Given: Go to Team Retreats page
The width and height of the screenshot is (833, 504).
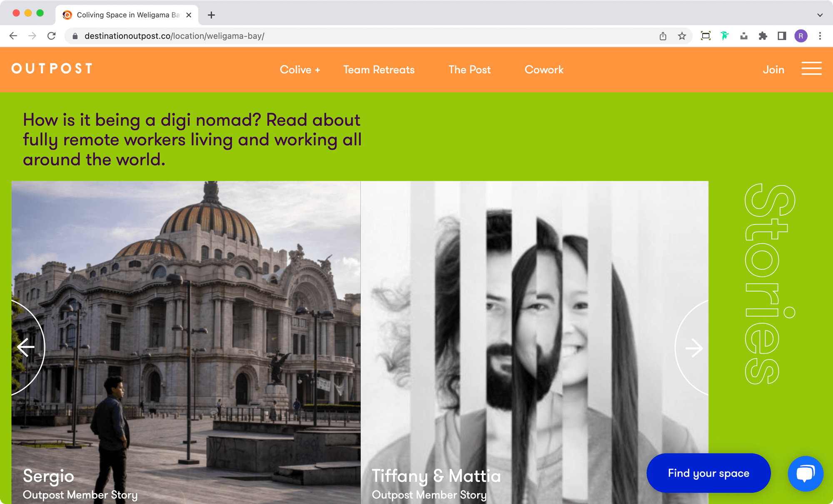Looking at the screenshot, I should coord(379,70).
